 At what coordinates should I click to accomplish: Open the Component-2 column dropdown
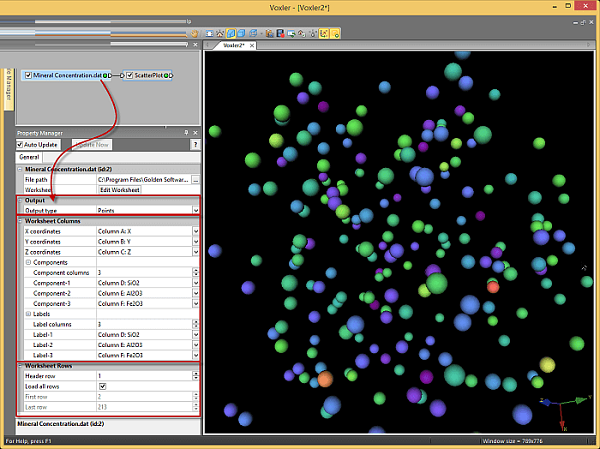[x=196, y=293]
